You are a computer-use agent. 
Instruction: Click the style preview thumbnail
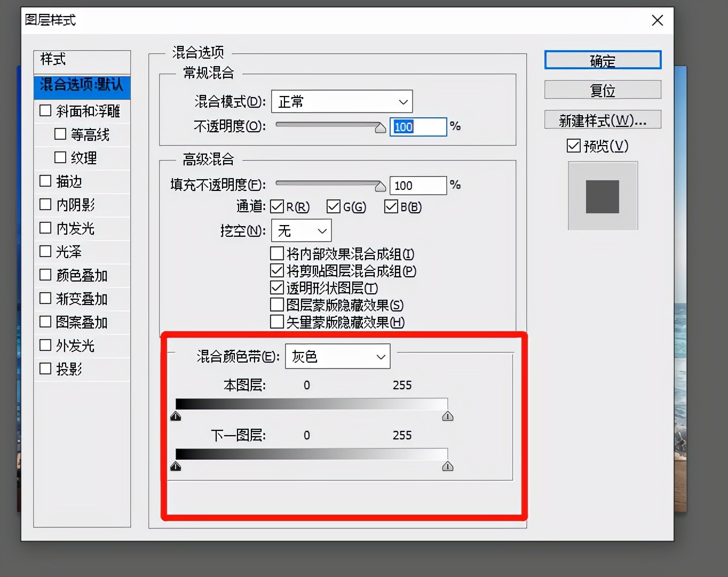pyautogui.click(x=603, y=196)
